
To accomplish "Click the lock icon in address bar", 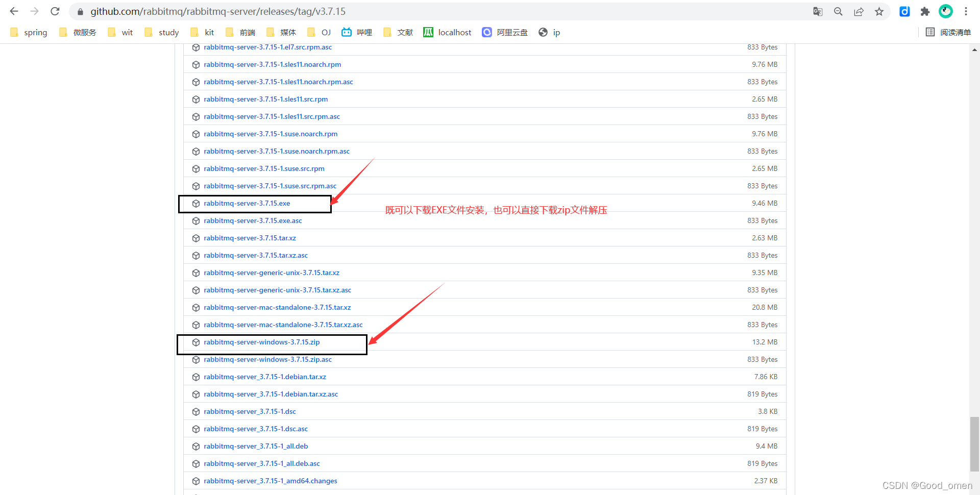I will 80,12.
